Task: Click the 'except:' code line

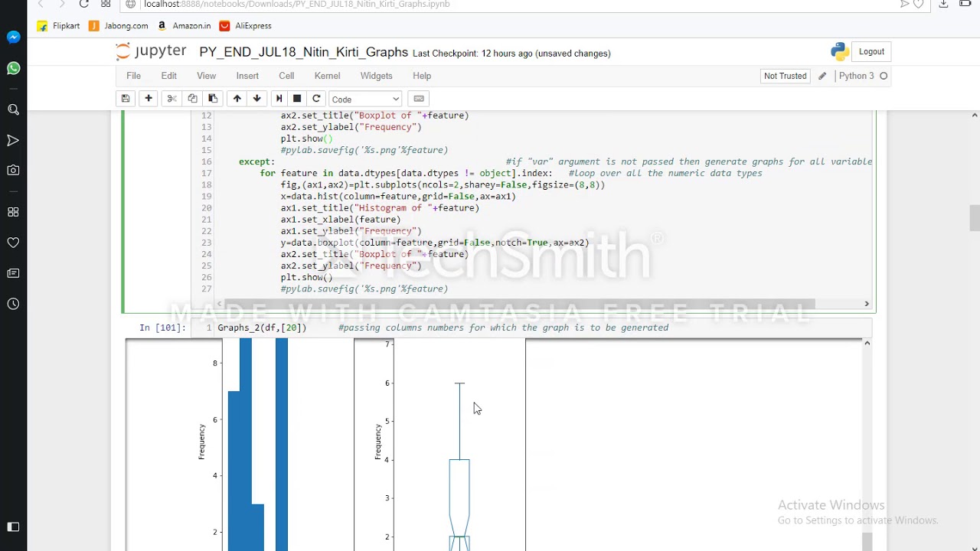Action: tap(256, 161)
